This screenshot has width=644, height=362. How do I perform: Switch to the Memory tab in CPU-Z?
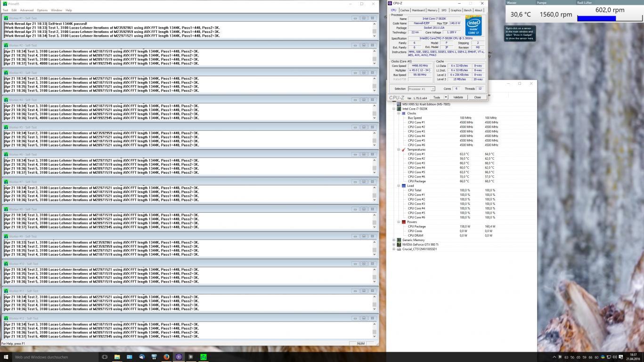(432, 10)
